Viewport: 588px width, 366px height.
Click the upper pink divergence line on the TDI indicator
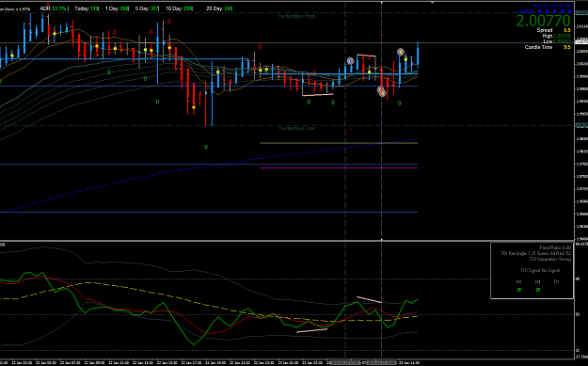click(x=370, y=299)
